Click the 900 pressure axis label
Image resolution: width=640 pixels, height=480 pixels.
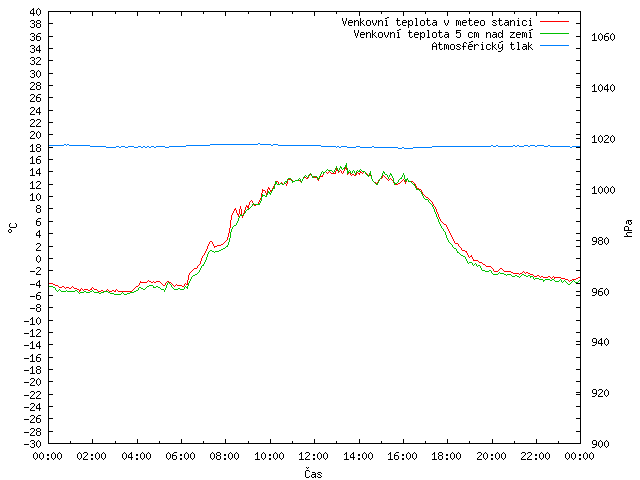[x=600, y=444]
